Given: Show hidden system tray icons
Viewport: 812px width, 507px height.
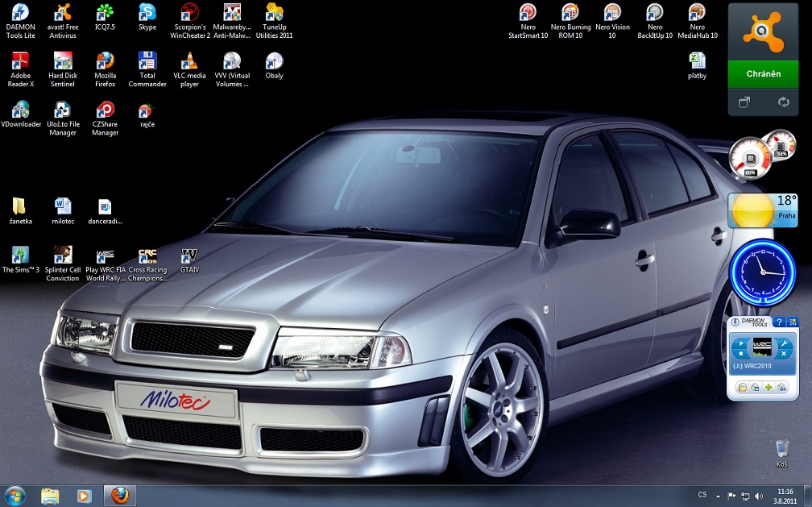Looking at the screenshot, I should click(719, 495).
